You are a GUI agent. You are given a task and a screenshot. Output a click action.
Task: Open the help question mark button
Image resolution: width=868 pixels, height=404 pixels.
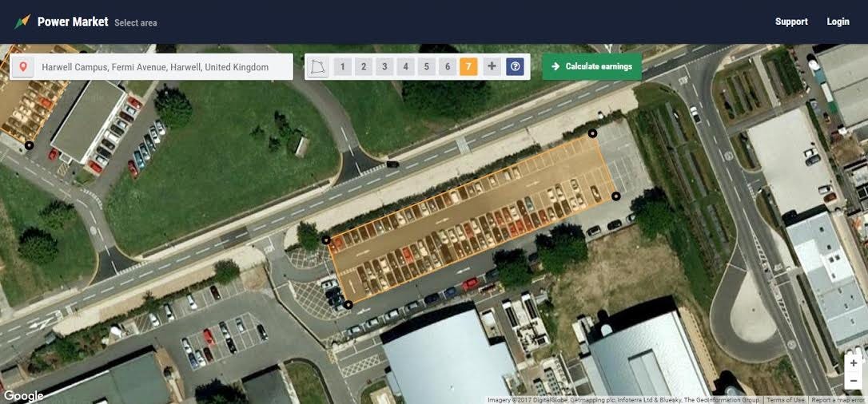click(x=516, y=67)
